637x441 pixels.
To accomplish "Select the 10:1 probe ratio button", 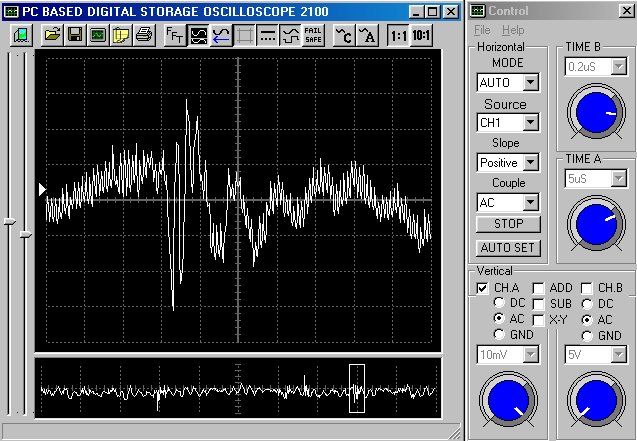I will [x=422, y=35].
